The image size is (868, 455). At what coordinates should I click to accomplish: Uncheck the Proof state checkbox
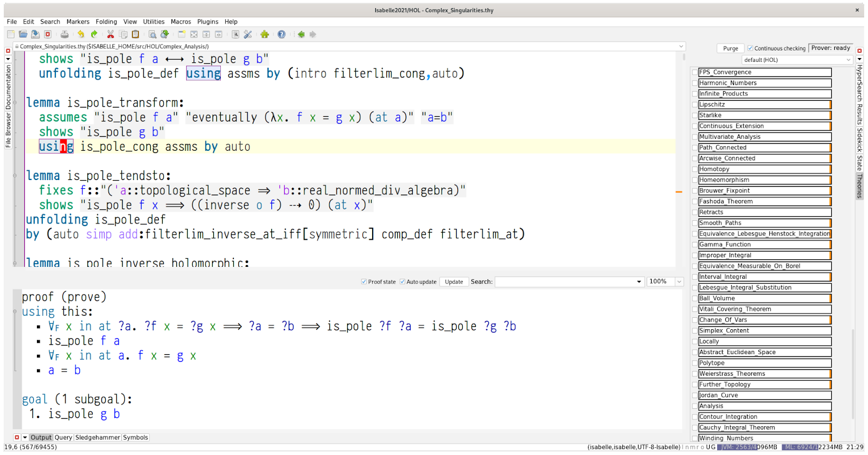click(x=364, y=281)
